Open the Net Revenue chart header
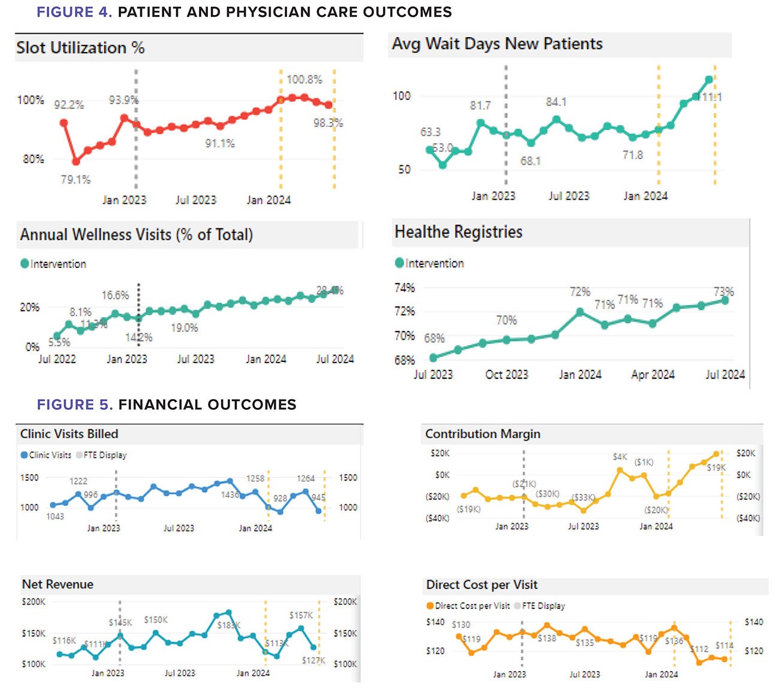The image size is (779, 700). [x=58, y=584]
